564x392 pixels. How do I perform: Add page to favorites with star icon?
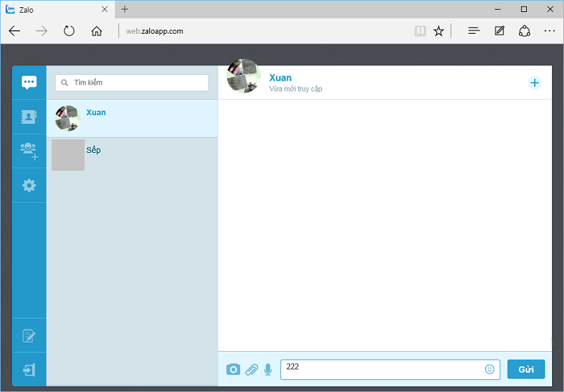point(438,31)
